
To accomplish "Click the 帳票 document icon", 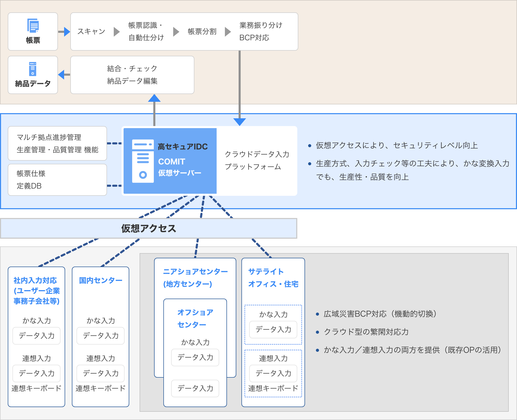I will point(33,26).
